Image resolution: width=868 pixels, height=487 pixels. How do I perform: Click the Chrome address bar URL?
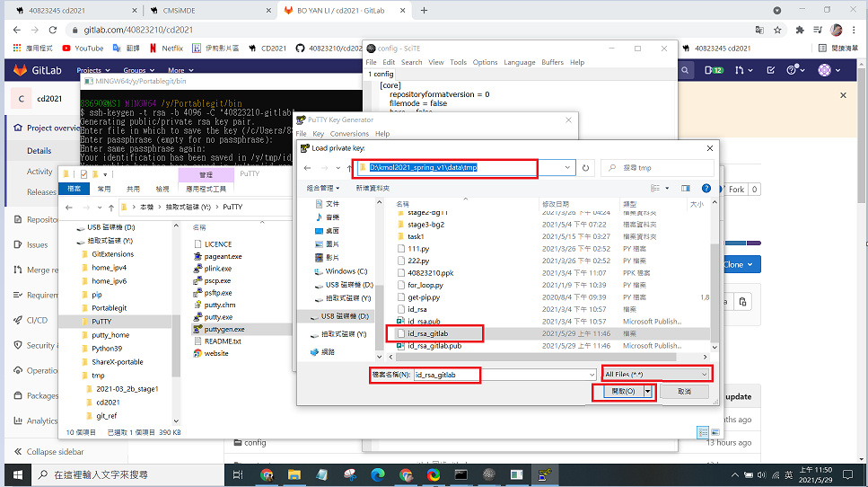click(138, 30)
